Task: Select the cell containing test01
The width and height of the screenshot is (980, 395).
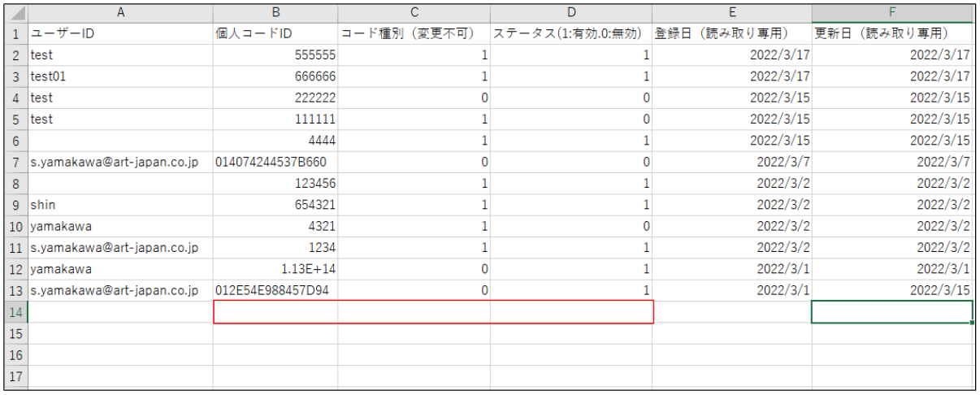Action: (x=120, y=76)
